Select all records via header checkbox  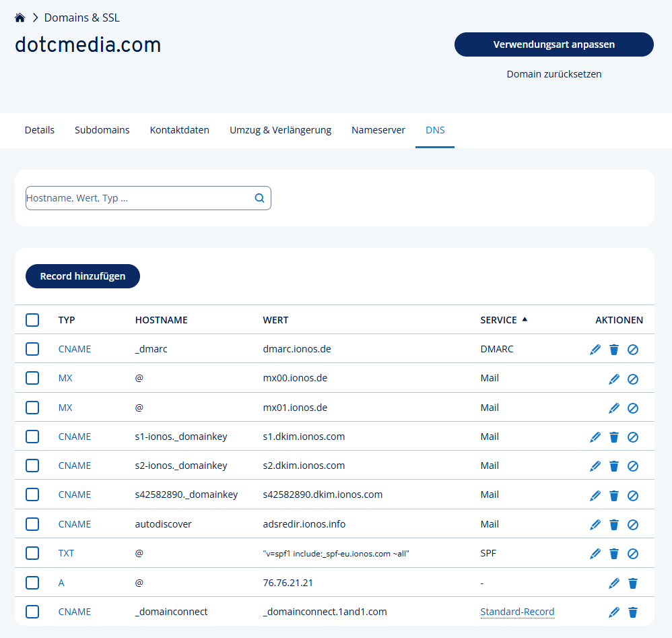coord(32,320)
